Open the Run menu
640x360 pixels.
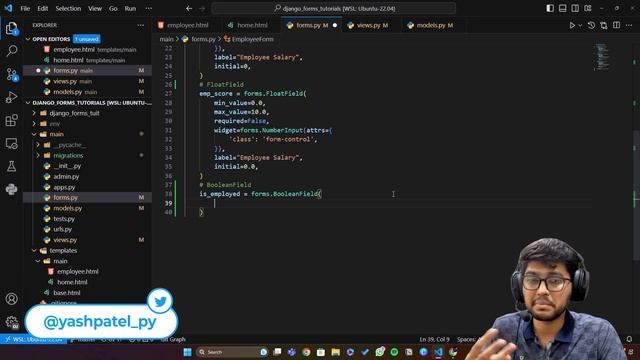pyautogui.click(x=130, y=8)
